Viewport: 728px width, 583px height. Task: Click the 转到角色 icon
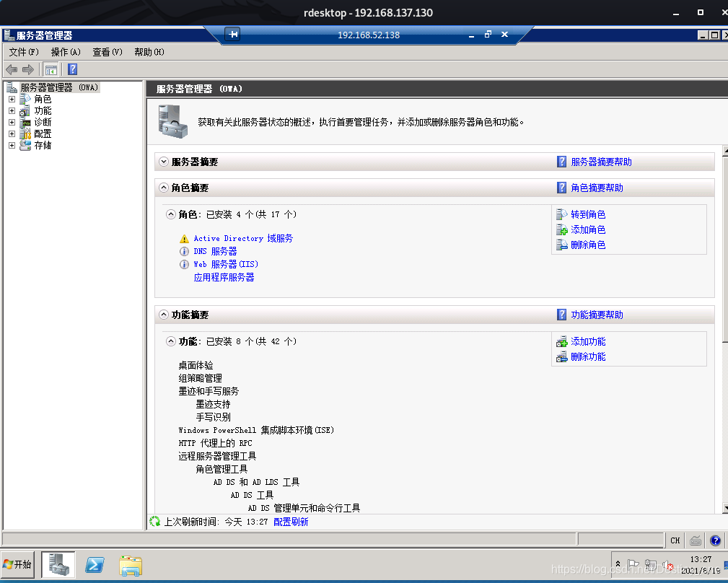point(562,214)
